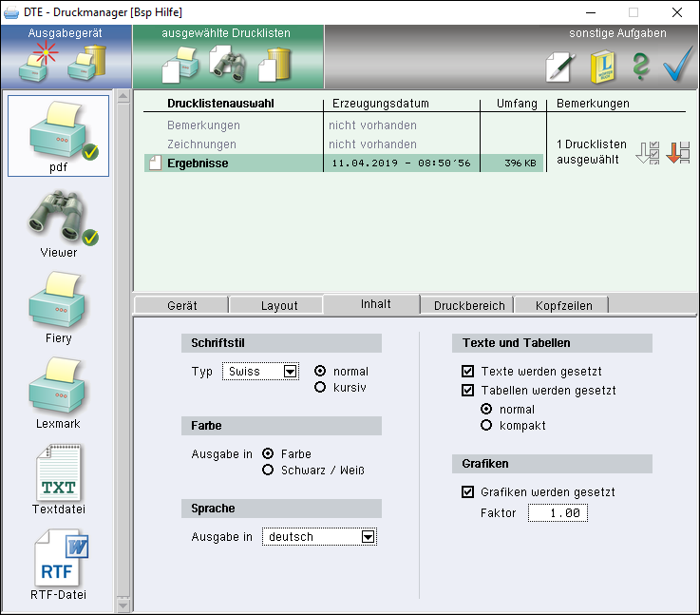Uncheck Grafiken werden gesetzt
700x615 pixels.
(x=467, y=492)
